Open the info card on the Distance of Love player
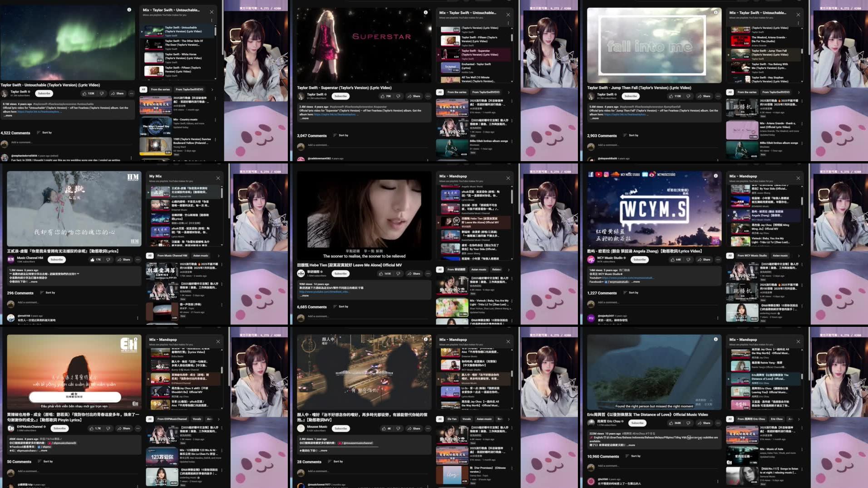The image size is (868, 488). pyautogui.click(x=715, y=339)
